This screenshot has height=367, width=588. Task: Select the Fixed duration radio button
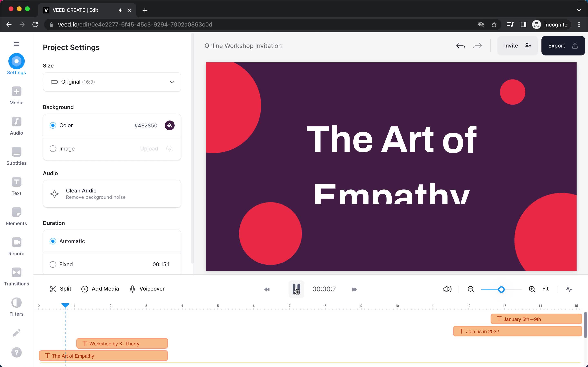[53, 264]
